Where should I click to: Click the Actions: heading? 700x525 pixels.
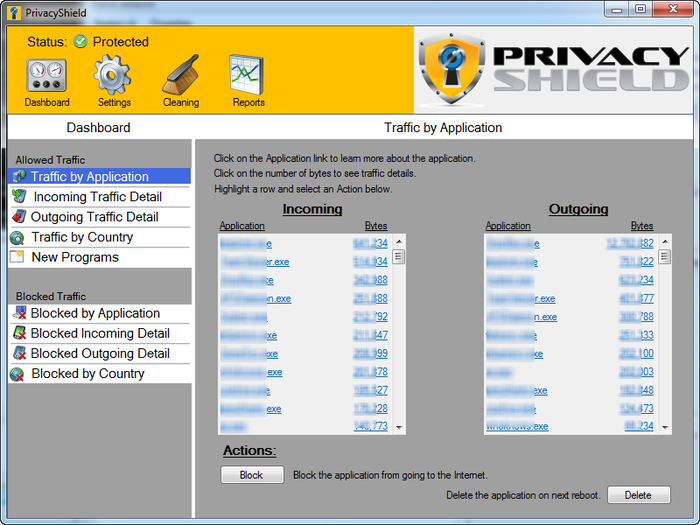(250, 450)
